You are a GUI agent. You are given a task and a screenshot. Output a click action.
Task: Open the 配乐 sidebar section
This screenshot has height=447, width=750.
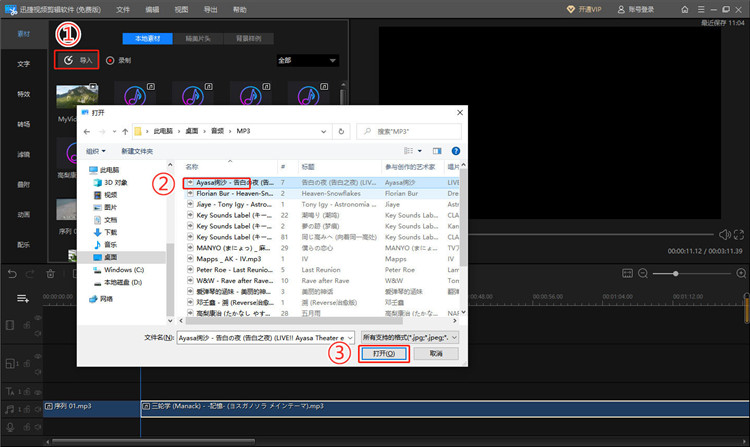click(23, 244)
